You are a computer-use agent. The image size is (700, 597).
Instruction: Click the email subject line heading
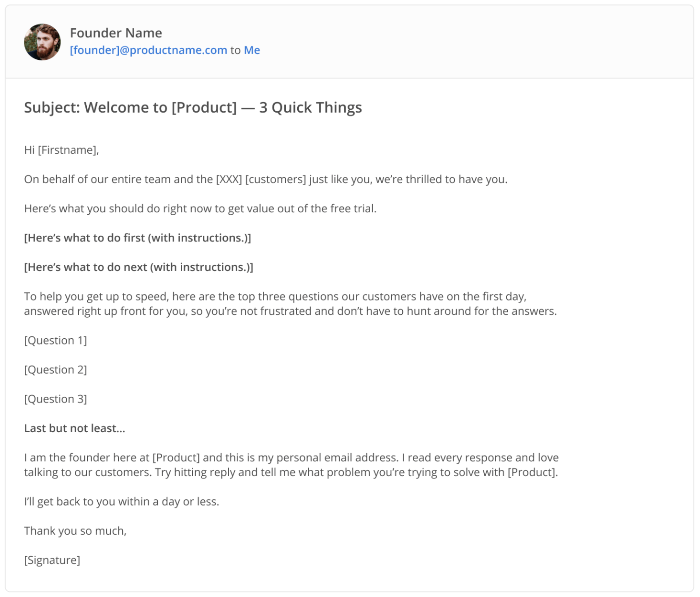(193, 108)
